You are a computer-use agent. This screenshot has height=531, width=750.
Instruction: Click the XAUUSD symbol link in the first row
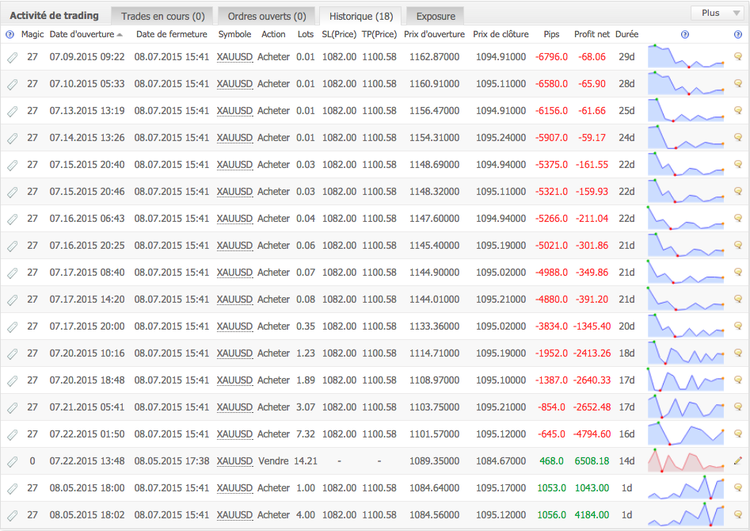tap(234, 57)
